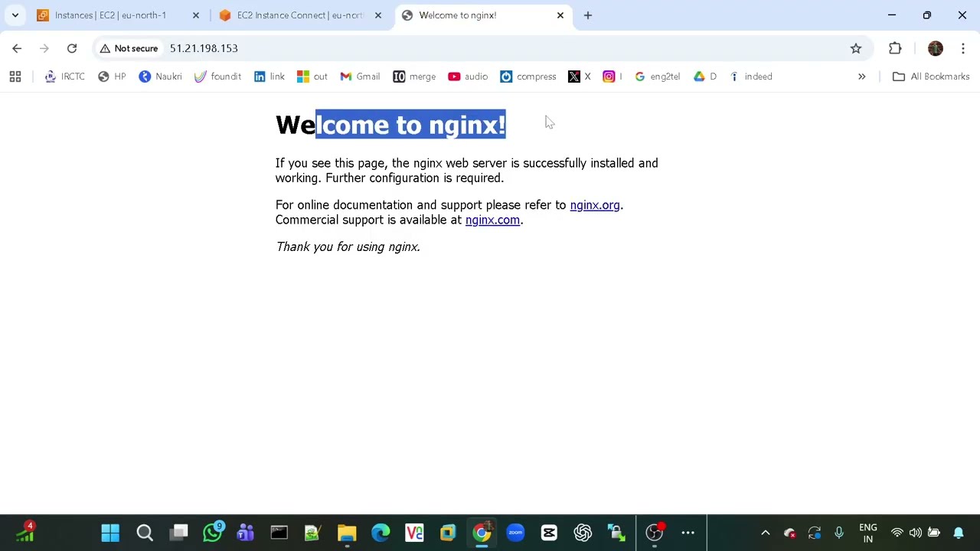Open CapCut from the taskbar
The image size is (980, 551).
pos(549,533)
